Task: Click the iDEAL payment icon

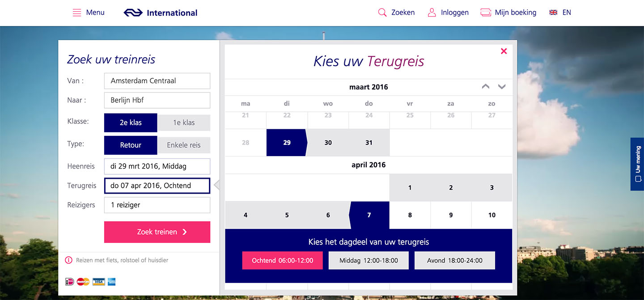Action: point(69,282)
